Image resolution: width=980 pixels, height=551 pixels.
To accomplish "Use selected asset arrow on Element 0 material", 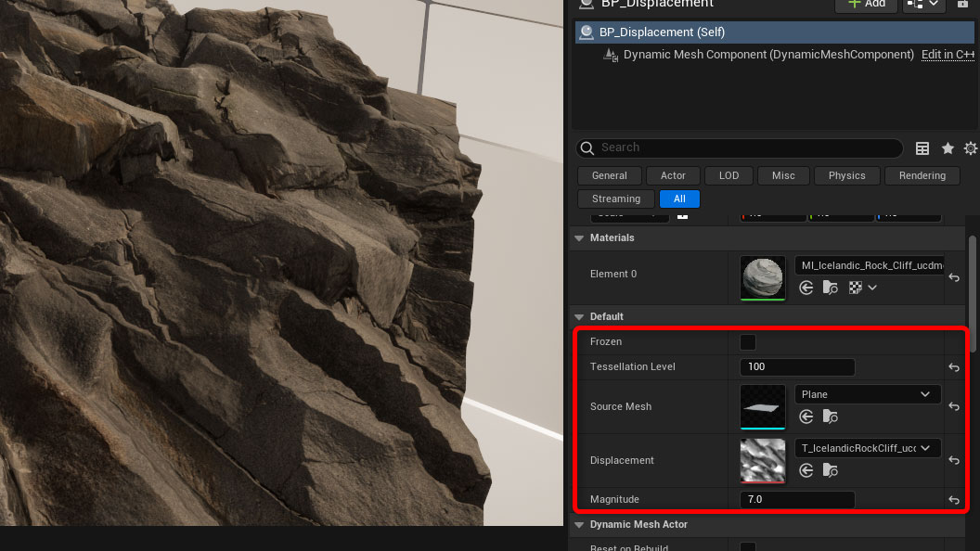I will [x=806, y=288].
